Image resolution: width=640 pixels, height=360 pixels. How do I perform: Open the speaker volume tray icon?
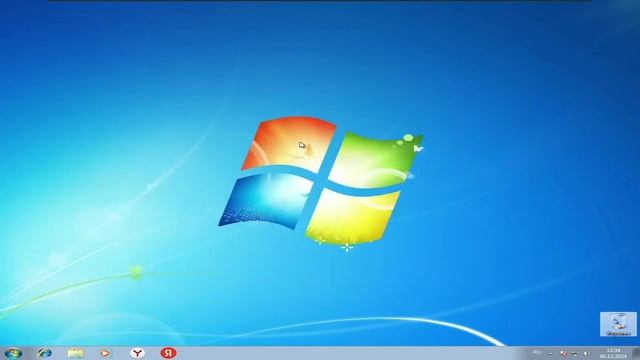coord(586,353)
